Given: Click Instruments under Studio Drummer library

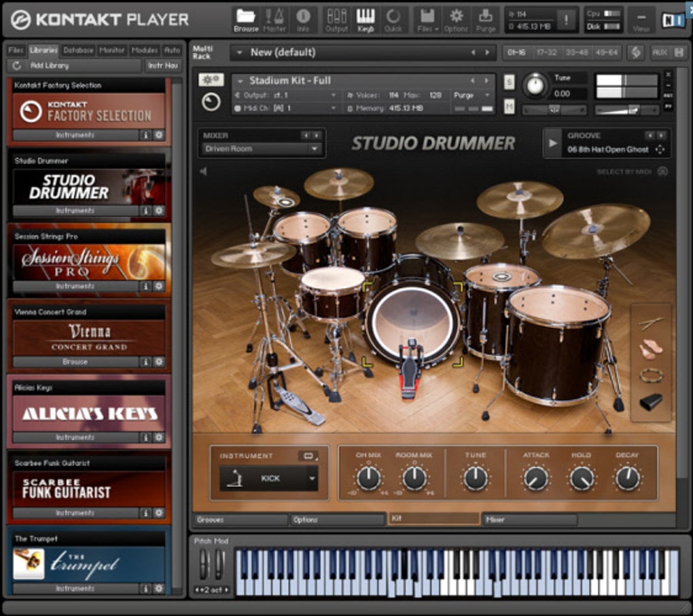Looking at the screenshot, I should [75, 211].
